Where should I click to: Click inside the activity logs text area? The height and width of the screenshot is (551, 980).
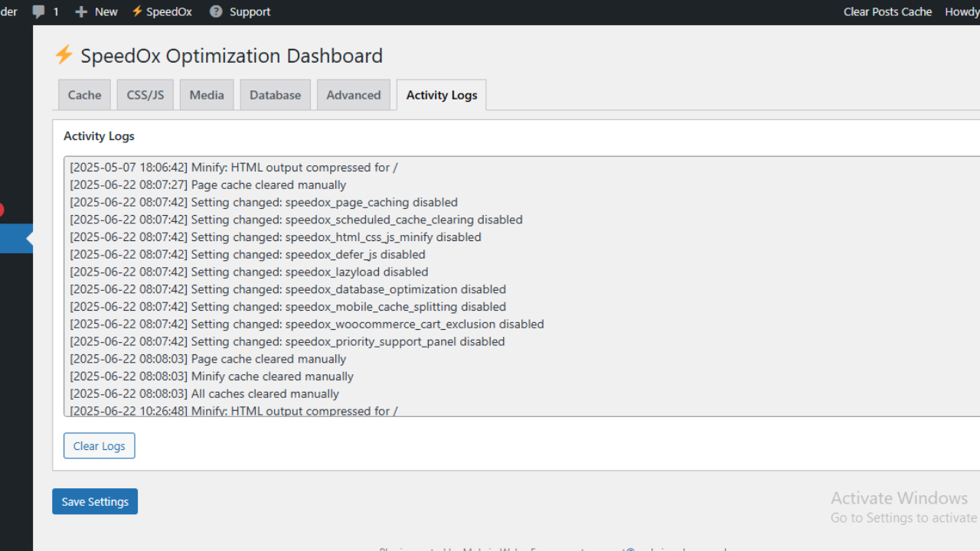[521, 286]
